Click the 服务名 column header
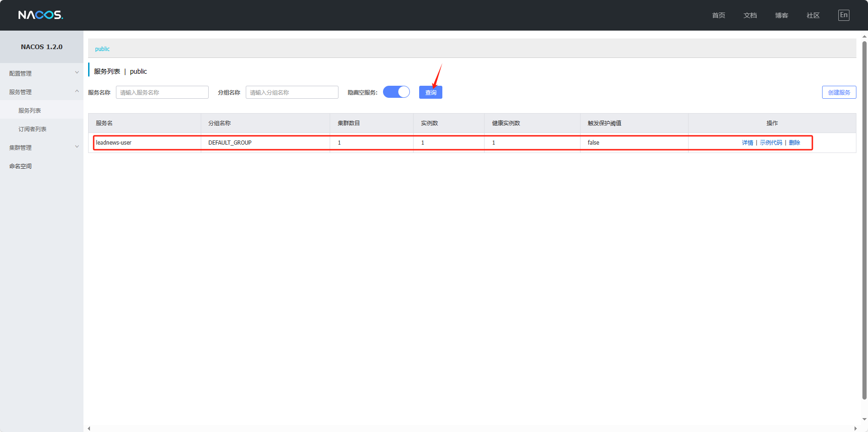This screenshot has height=432, width=868. (x=145, y=123)
